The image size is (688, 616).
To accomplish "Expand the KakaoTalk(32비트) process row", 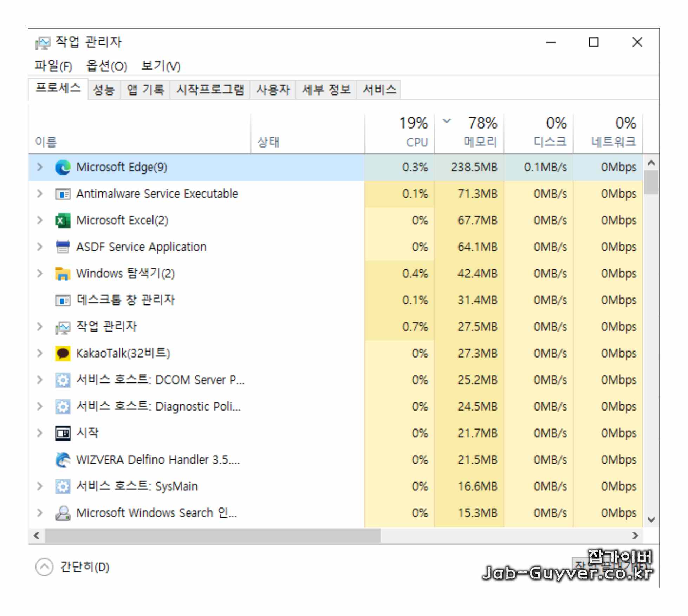I will point(40,353).
